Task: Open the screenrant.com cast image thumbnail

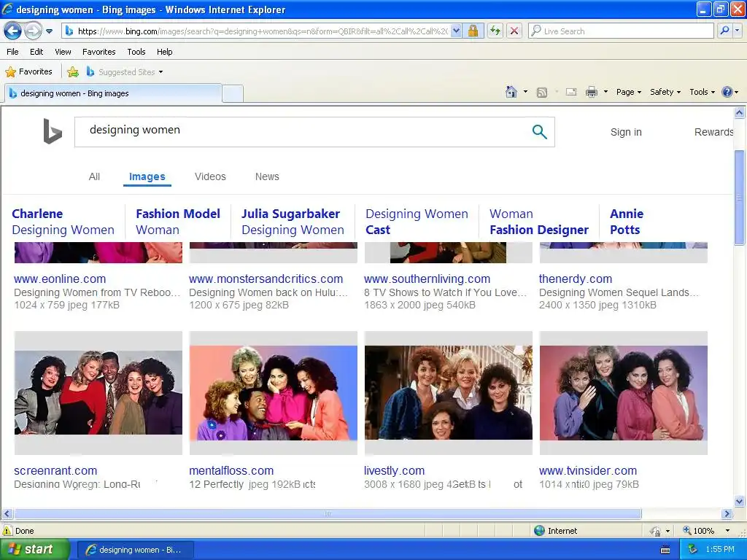Action: coord(98,392)
